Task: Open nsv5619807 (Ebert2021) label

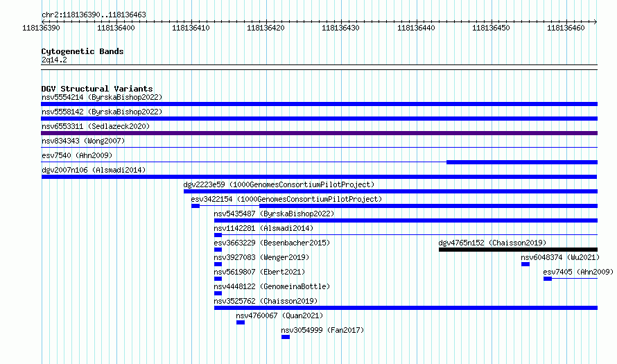Action: pos(259,272)
